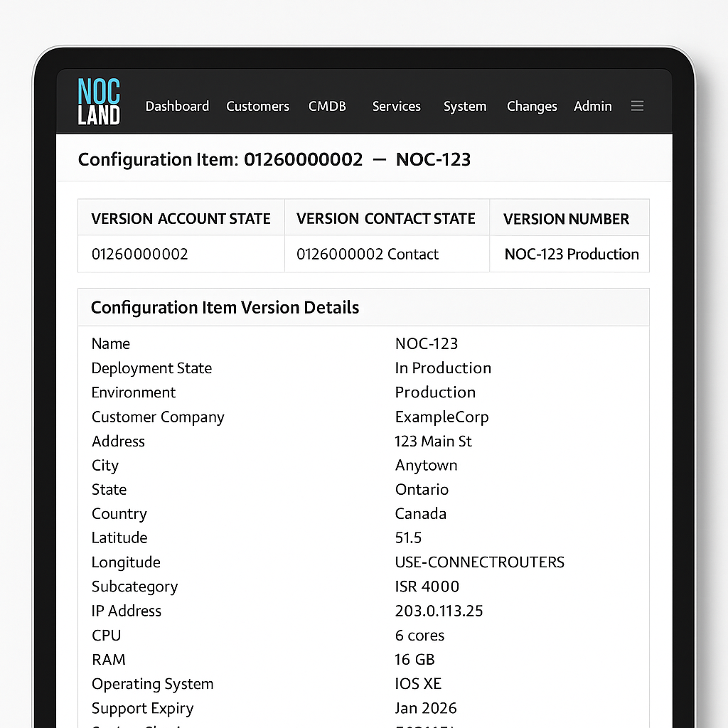Click the Subcategory label
Image resolution: width=728 pixels, height=728 pixels.
tap(134, 587)
